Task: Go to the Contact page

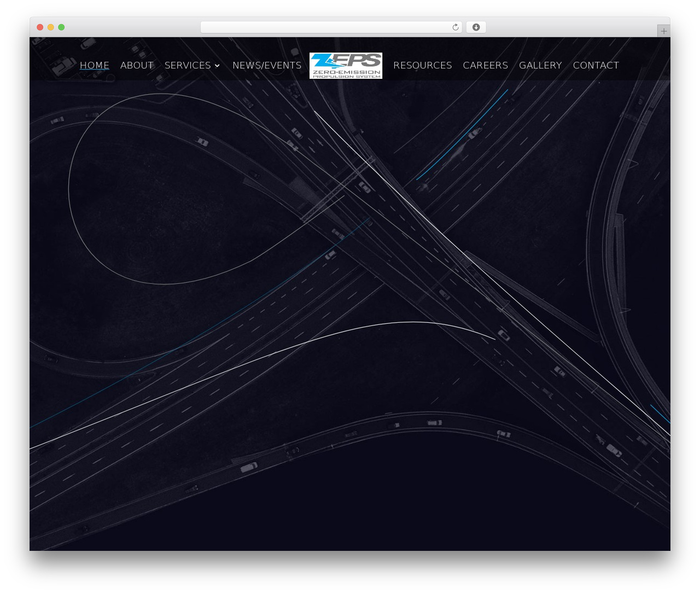Action: tap(596, 65)
